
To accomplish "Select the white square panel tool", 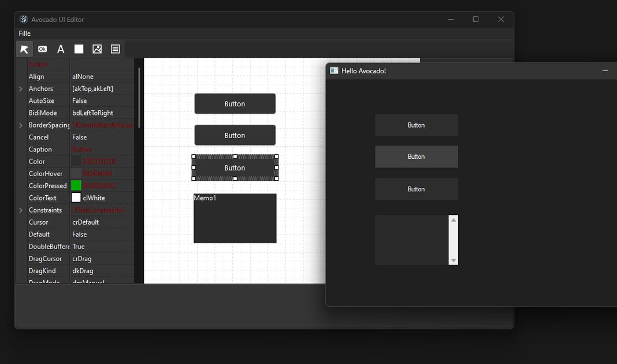I will click(x=79, y=49).
